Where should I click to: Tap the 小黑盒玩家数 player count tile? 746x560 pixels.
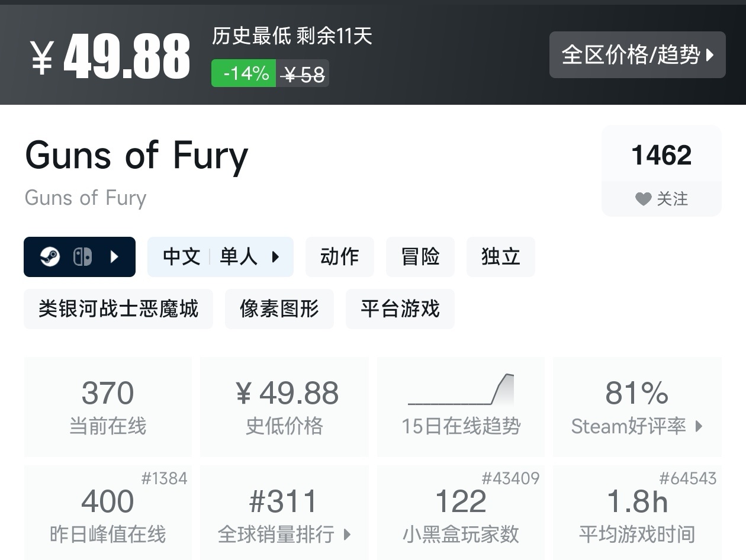pyautogui.click(x=461, y=514)
